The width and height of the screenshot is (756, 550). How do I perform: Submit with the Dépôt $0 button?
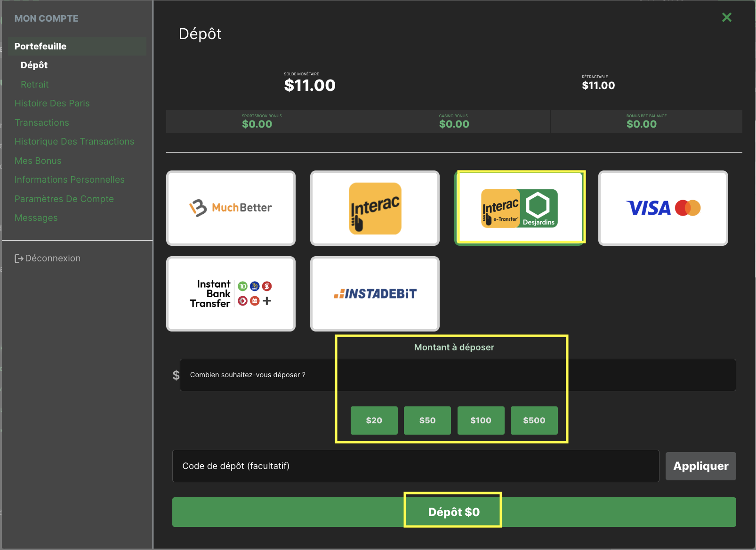pos(454,512)
